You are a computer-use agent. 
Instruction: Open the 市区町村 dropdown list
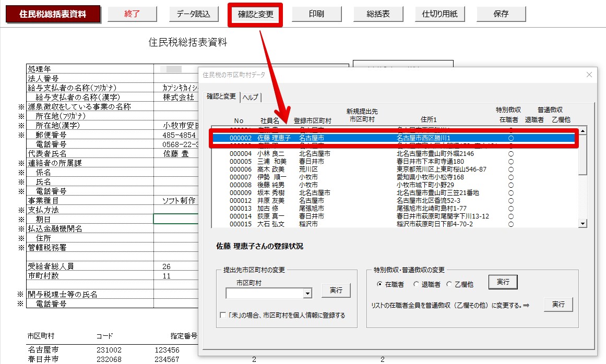(307, 294)
